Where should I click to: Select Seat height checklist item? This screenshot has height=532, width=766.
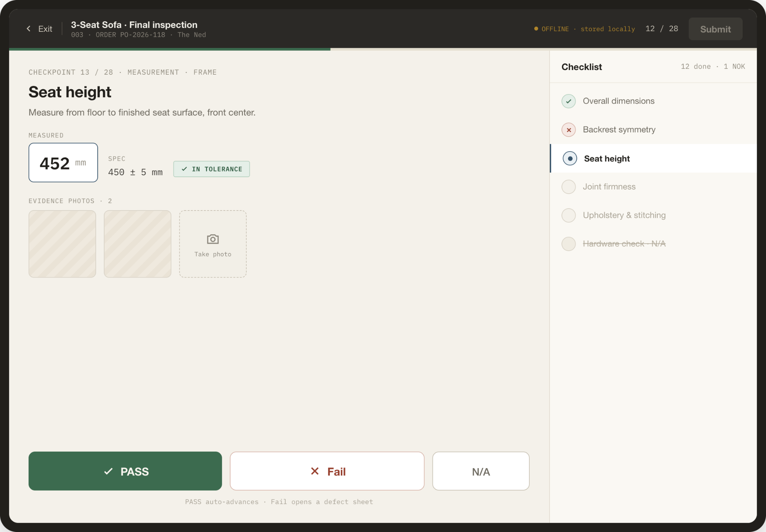click(653, 158)
